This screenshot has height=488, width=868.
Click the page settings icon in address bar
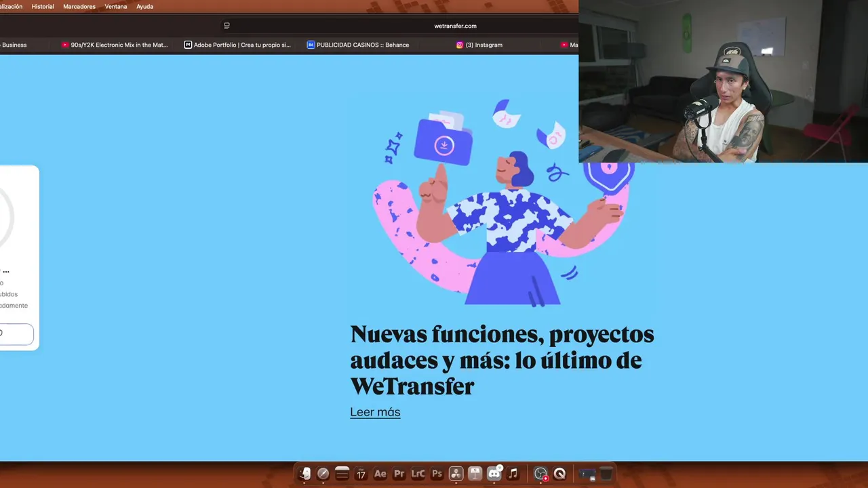pyautogui.click(x=226, y=26)
